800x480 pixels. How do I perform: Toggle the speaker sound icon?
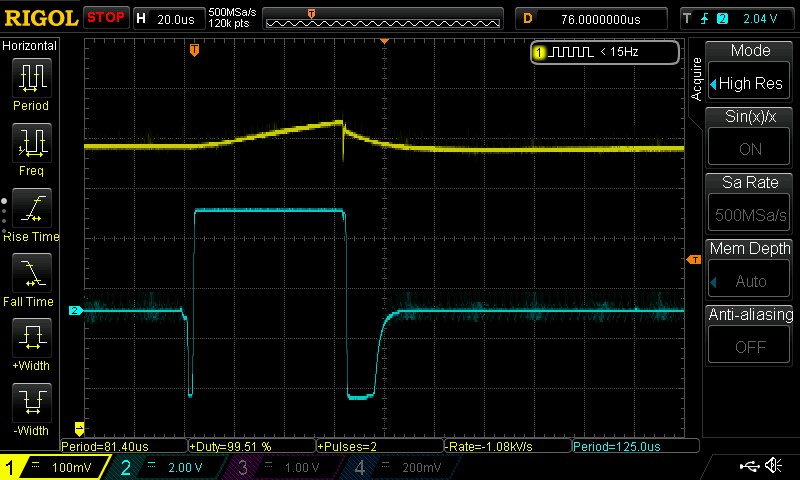(x=772, y=466)
